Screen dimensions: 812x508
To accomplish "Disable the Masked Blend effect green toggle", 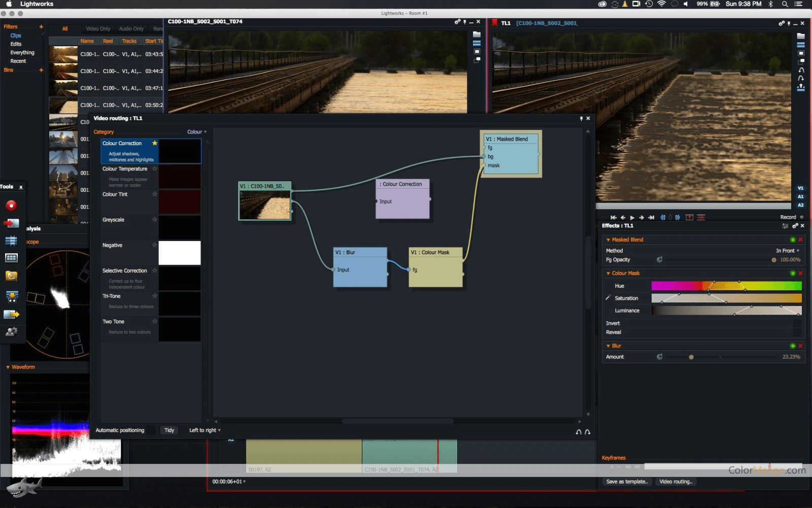I will click(793, 240).
